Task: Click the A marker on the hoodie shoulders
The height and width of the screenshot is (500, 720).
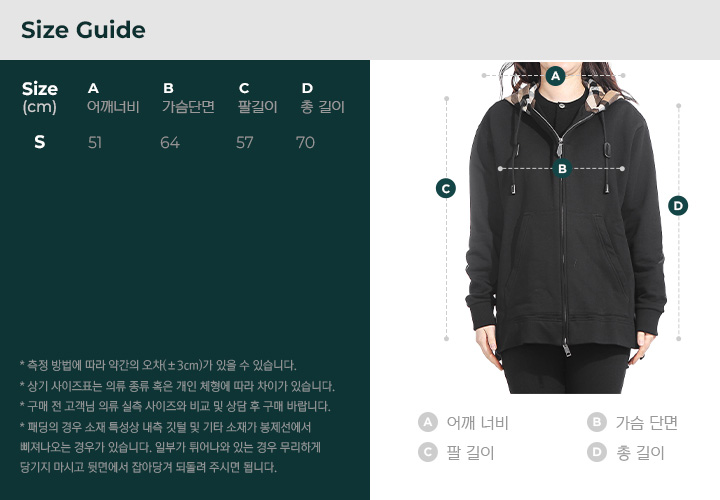Action: coord(555,76)
